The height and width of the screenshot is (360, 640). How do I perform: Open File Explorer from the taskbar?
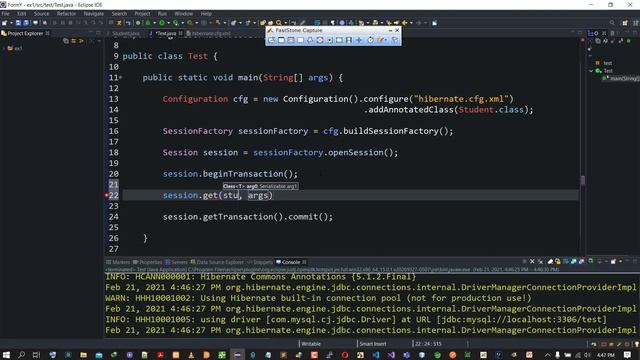click(83, 355)
